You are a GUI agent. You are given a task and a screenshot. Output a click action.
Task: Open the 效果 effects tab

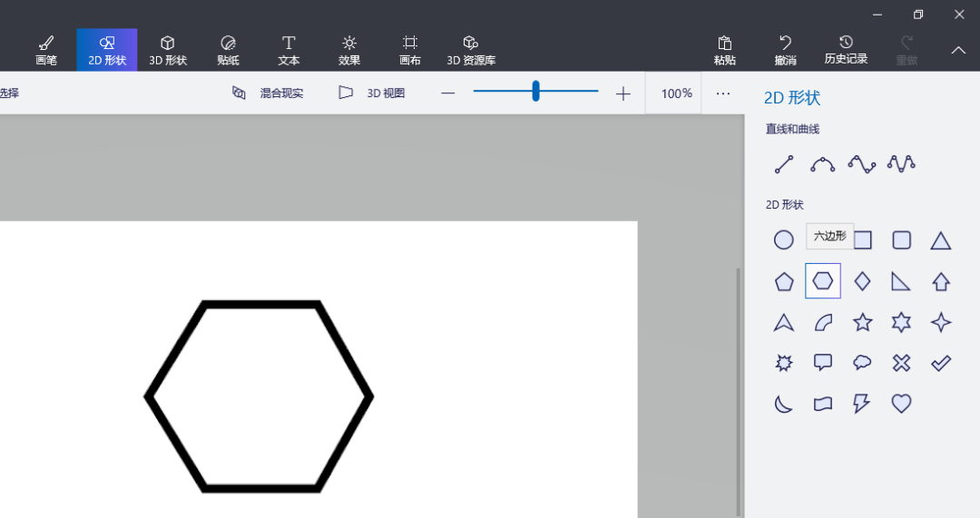349,50
